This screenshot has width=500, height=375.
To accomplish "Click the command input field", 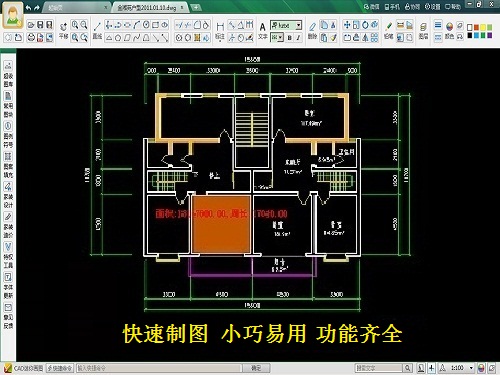I will (159, 368).
